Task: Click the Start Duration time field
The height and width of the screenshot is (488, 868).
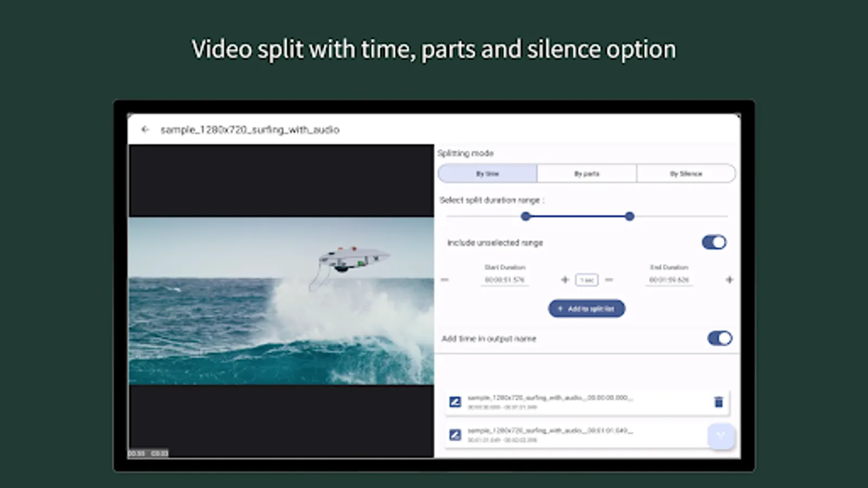Action: pos(505,280)
